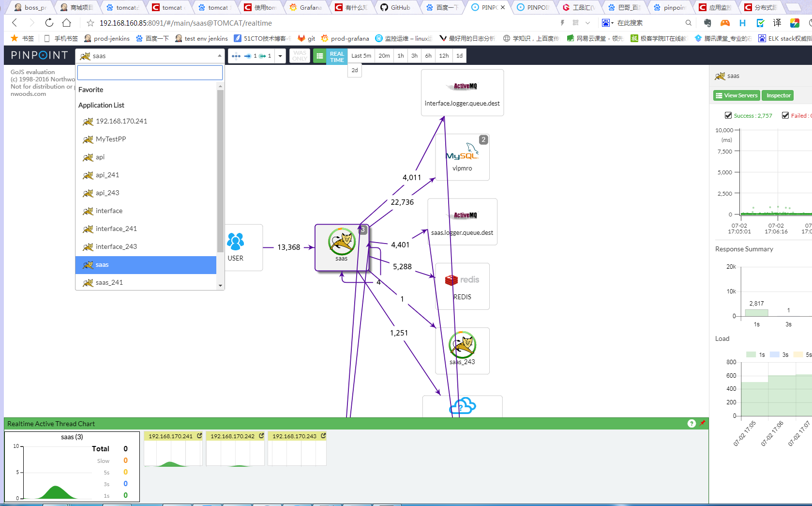Open 192.168.170.242 agent in new window
This screenshot has width=812, height=506.
click(261, 436)
